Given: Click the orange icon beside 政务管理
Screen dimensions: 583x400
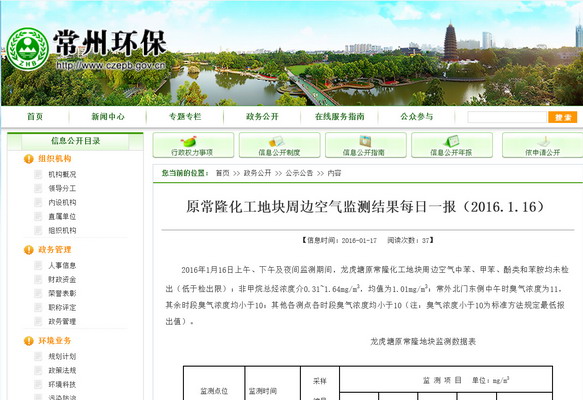Looking at the screenshot, I should pos(29,250).
